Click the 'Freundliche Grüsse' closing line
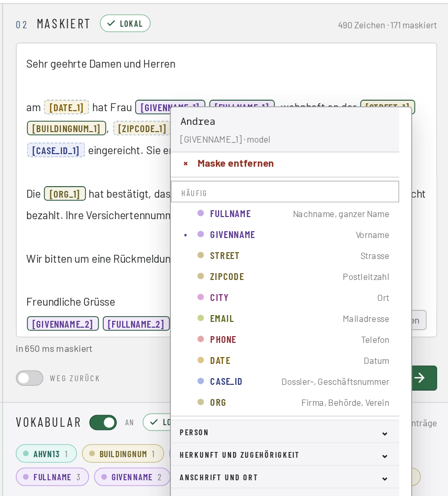448x496 pixels. coord(71,302)
